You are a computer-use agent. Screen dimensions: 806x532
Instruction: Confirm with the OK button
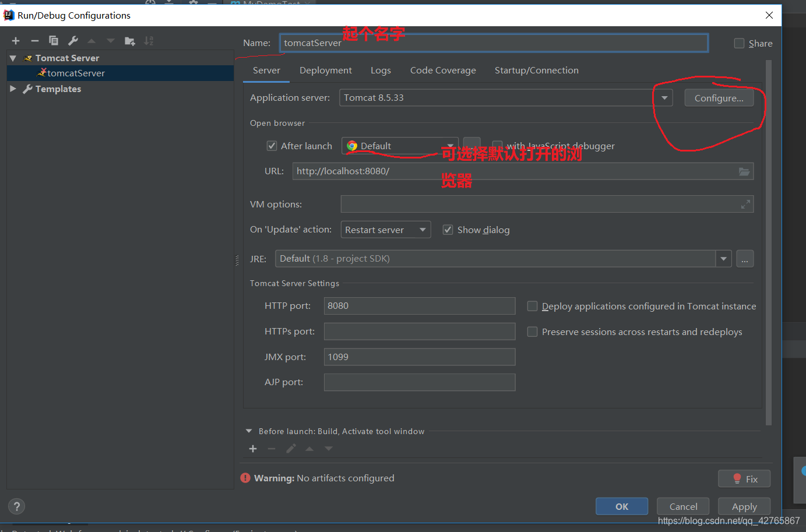[x=622, y=506]
